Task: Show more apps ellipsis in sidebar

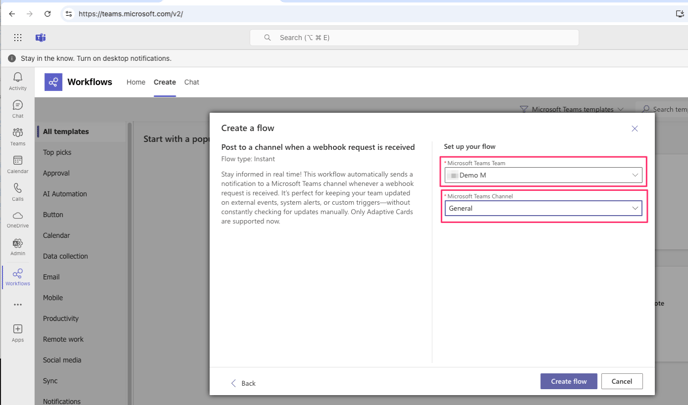Action: click(x=18, y=305)
